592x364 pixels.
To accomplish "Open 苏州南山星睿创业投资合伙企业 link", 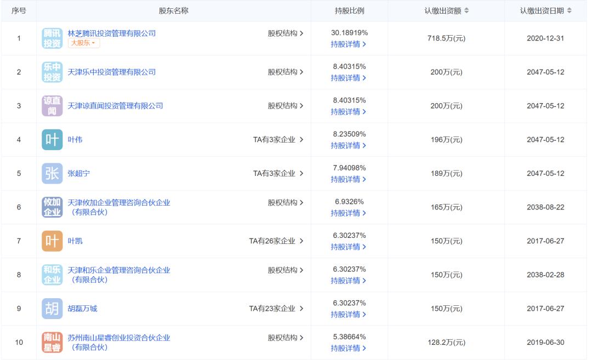I will pyautogui.click(x=118, y=338).
